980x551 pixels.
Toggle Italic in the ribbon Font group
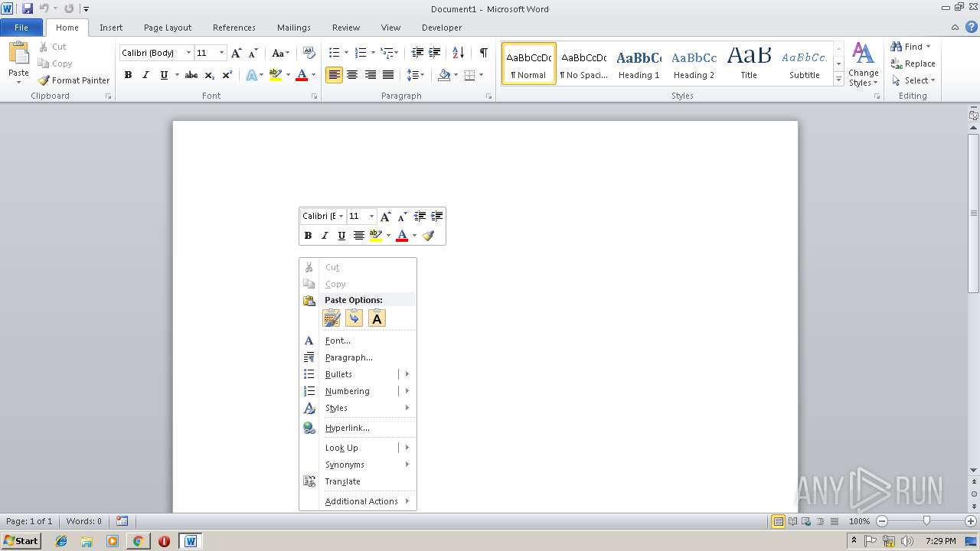[145, 75]
